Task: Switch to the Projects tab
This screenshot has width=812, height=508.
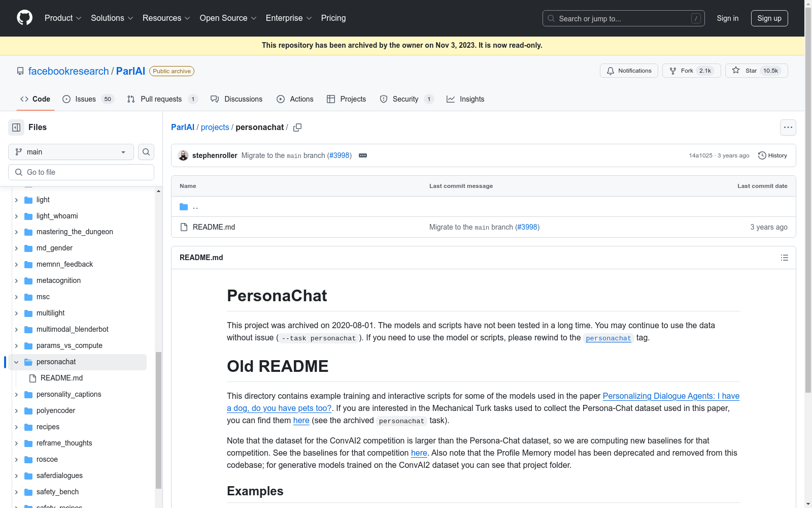Action: (x=346, y=99)
